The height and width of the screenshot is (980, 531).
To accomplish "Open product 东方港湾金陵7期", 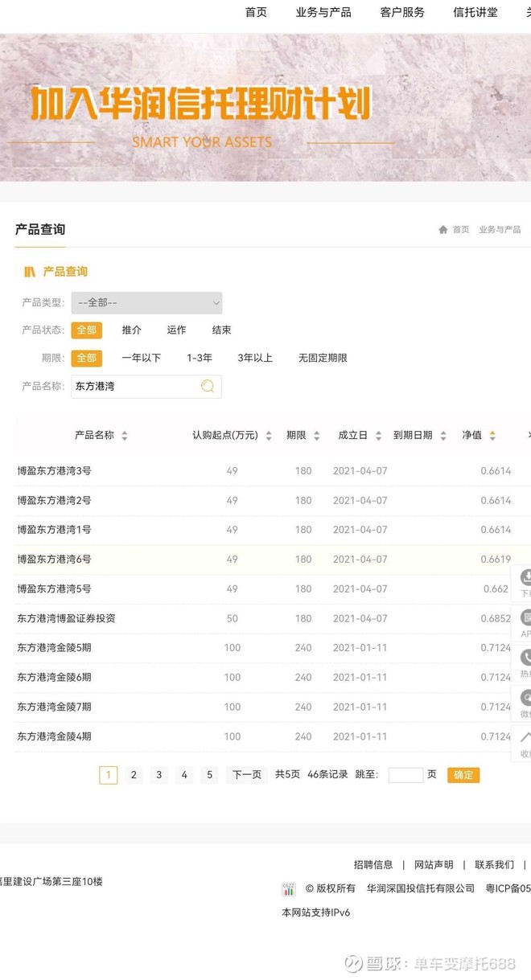I will 55,707.
